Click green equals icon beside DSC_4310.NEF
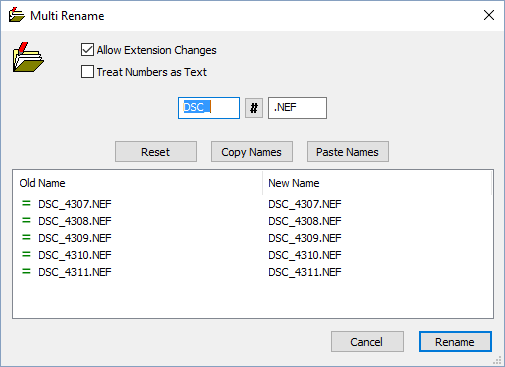This screenshot has width=505, height=367. 26,254
